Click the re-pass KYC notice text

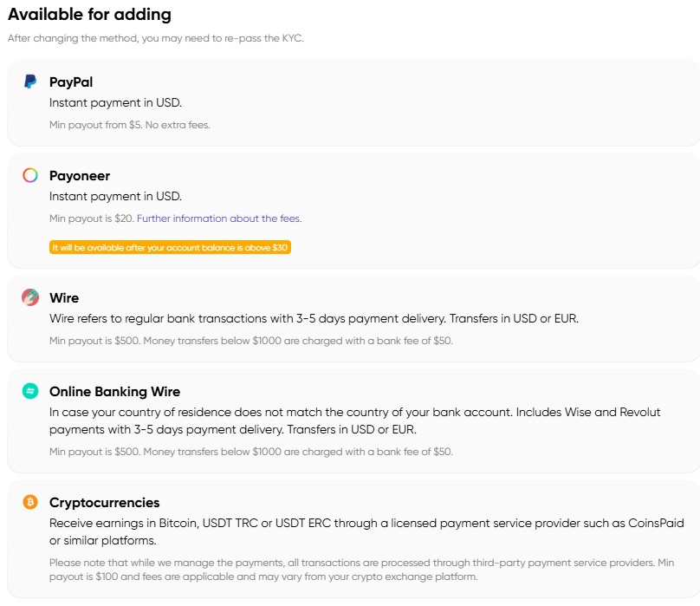click(x=156, y=38)
